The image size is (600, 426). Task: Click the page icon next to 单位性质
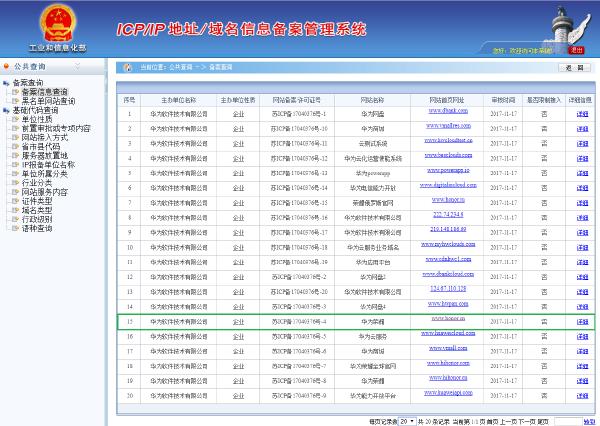(x=15, y=119)
